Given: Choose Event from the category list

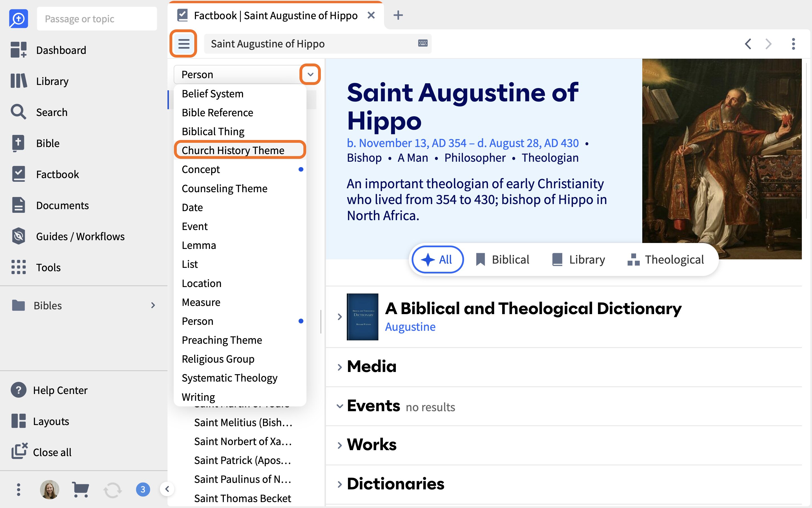Looking at the screenshot, I should pyautogui.click(x=240, y=226).
